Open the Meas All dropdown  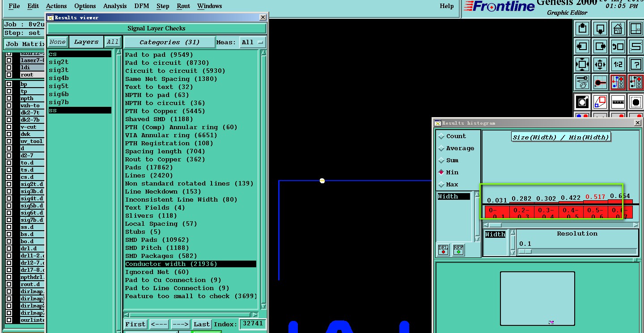click(253, 42)
